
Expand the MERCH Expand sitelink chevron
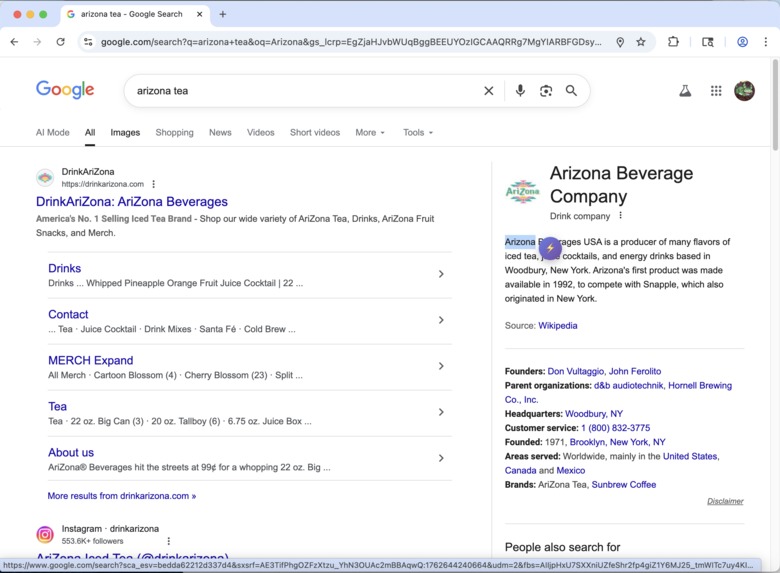coord(441,366)
